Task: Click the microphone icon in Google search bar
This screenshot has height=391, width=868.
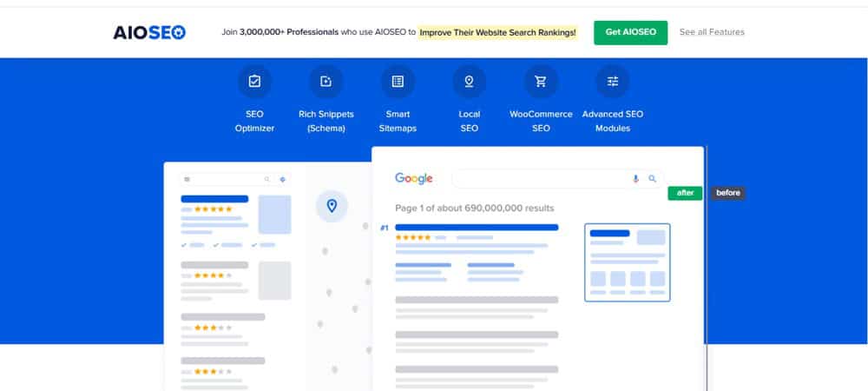Action: 635,179
